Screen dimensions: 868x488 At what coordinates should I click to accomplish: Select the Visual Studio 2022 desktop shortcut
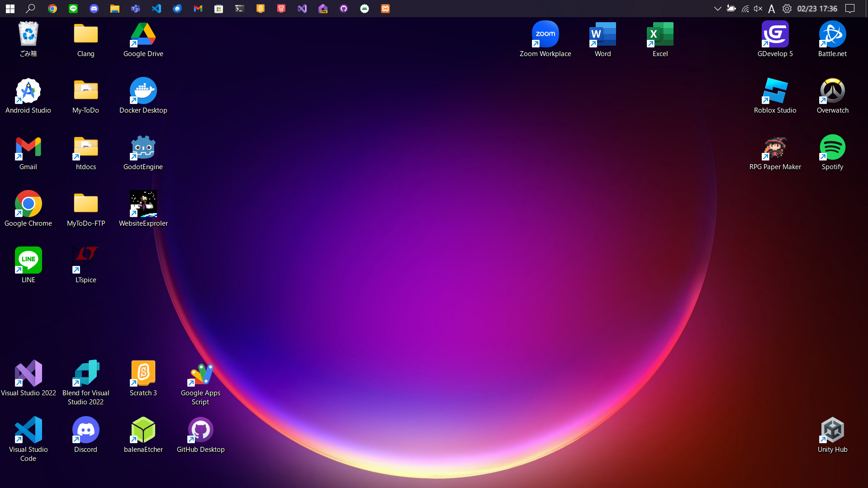pos(28,379)
